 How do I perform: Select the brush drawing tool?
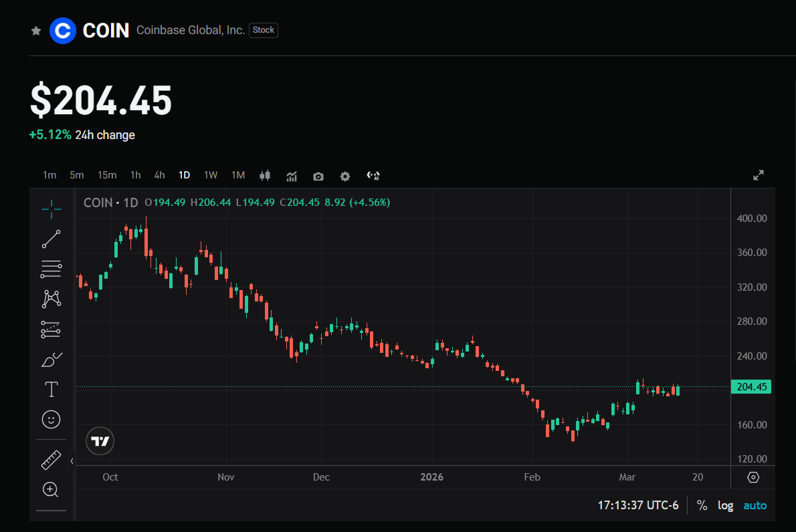point(52,360)
